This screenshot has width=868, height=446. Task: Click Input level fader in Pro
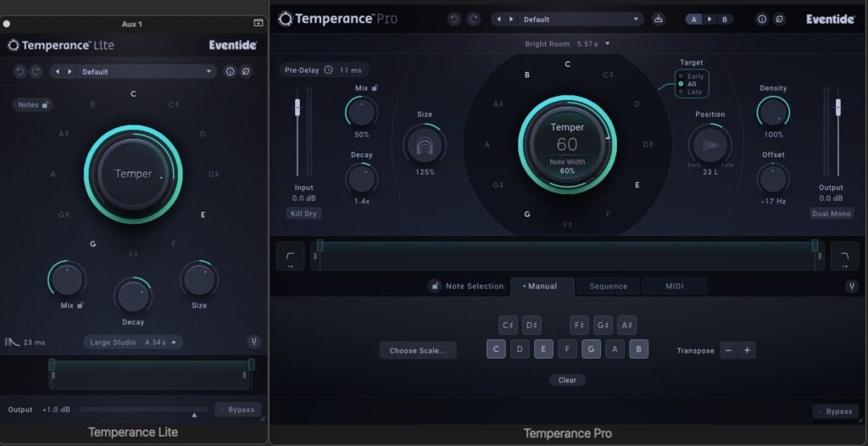[x=298, y=107]
